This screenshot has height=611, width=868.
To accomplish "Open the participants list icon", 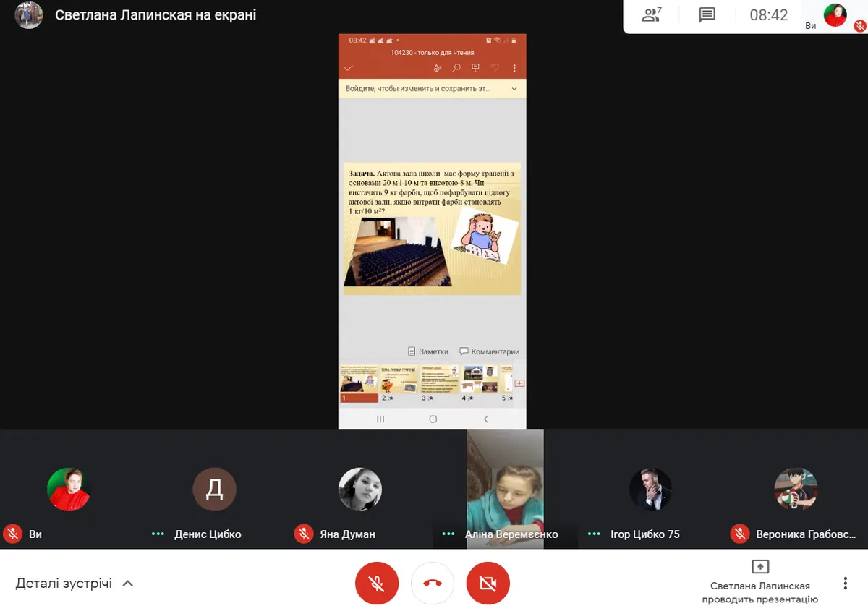I will 652,14.
